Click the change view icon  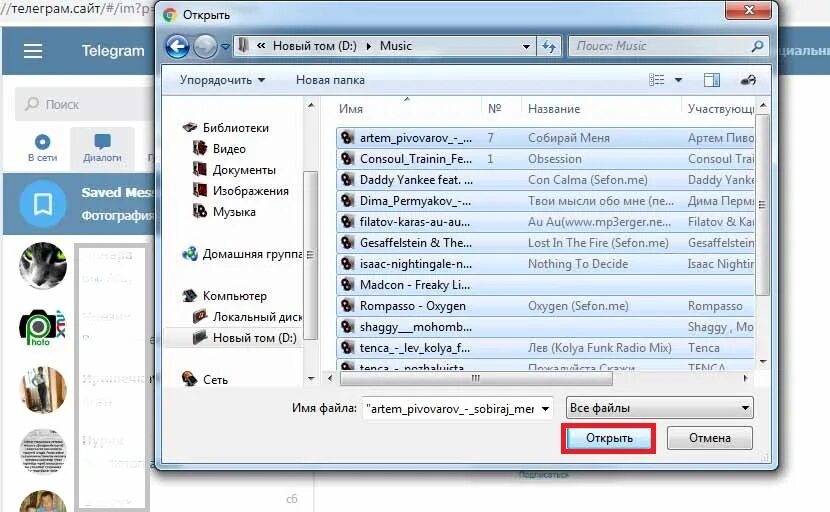coord(656,80)
